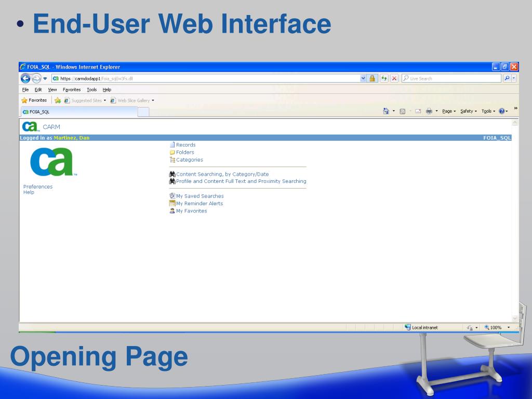
Task: Click the FOIA_SQL text on header bar
Action: coord(497,138)
